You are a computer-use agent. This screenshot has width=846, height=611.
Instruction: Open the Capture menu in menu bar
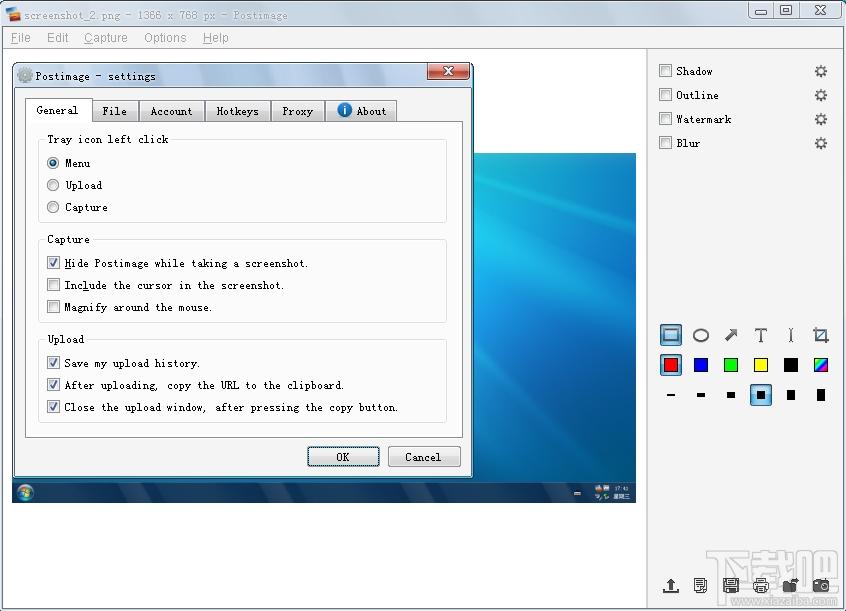tap(106, 38)
